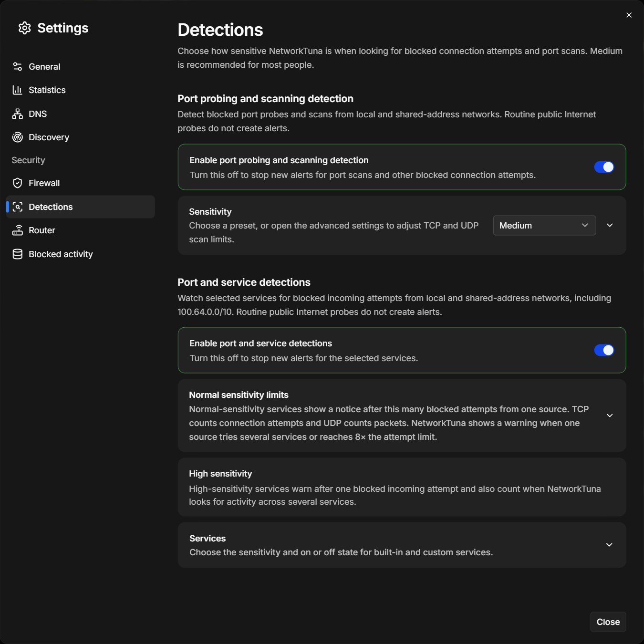
Task: Click the Settings gear icon
Action: [x=25, y=28]
